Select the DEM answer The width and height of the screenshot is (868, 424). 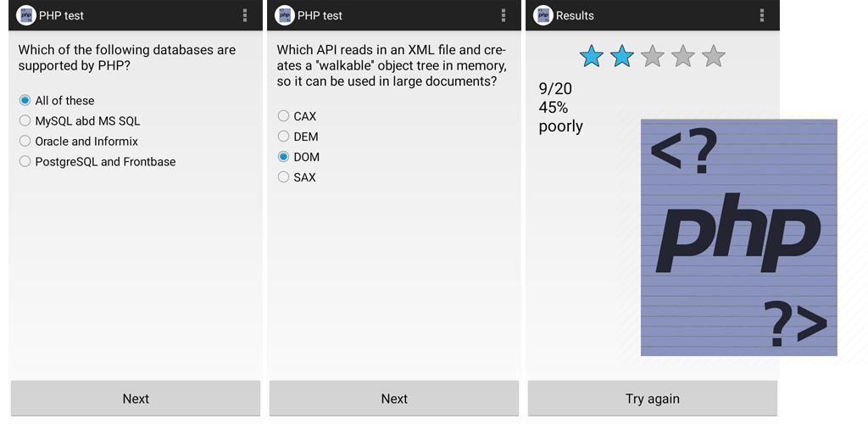click(298, 137)
